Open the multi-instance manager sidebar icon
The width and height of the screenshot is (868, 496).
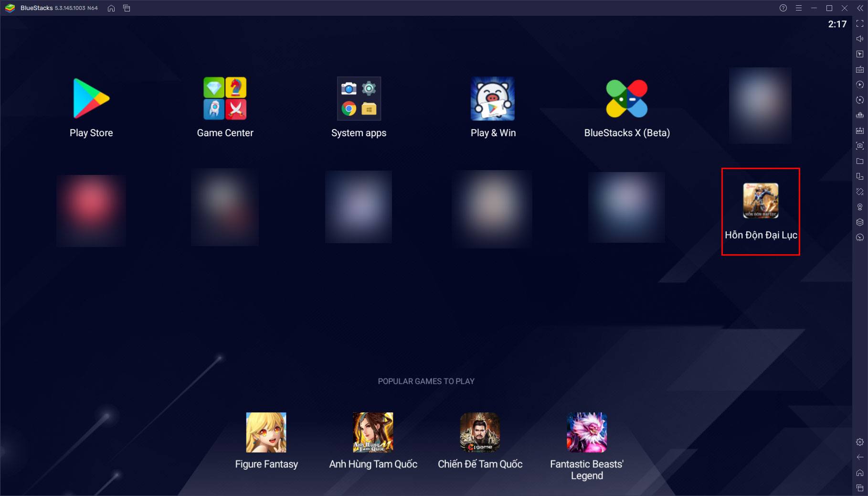pos(860,176)
